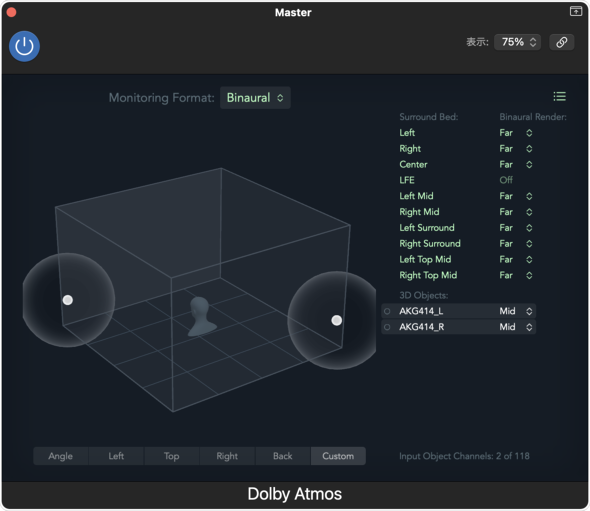Change binaural render mode for Center

coord(516,164)
